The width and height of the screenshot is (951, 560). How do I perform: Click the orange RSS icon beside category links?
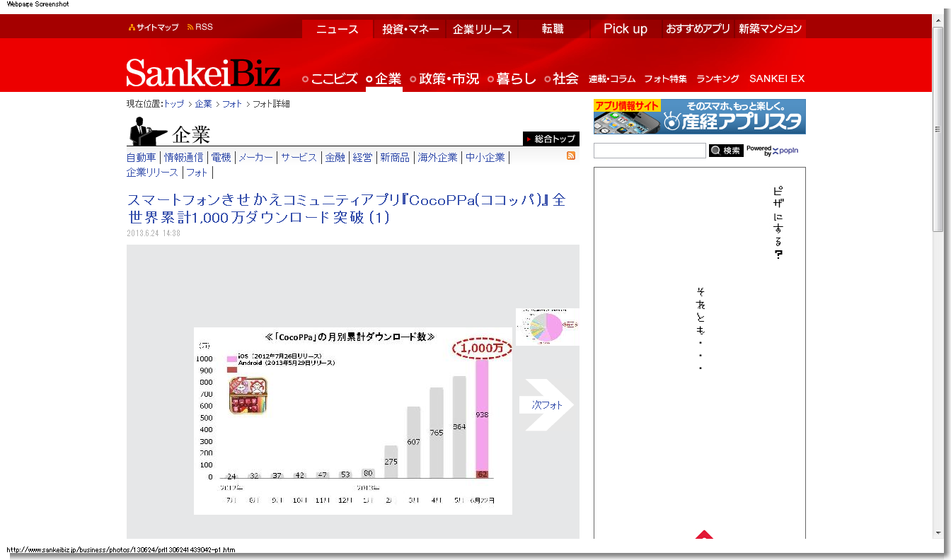tap(571, 156)
